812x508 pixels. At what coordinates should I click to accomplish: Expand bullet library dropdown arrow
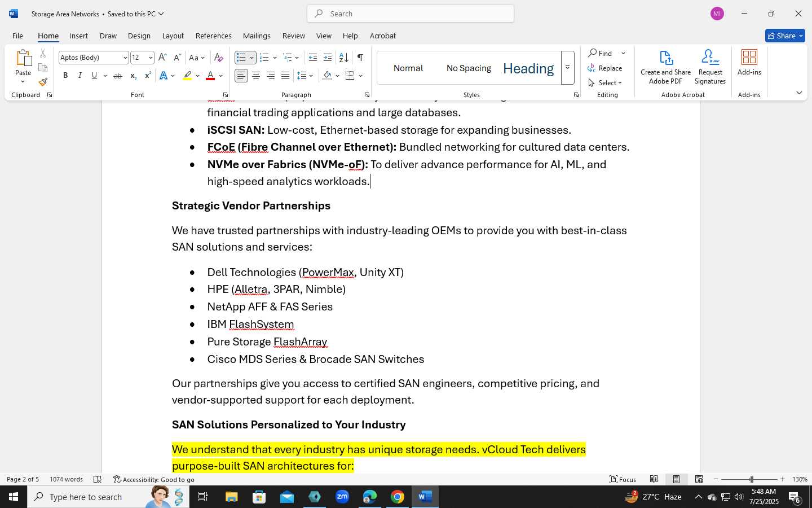(x=251, y=58)
